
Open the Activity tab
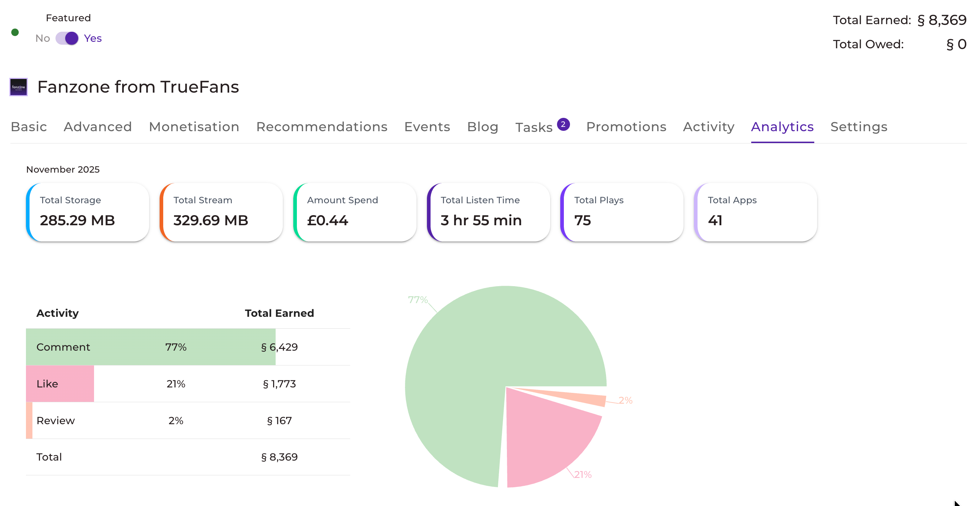(x=708, y=127)
